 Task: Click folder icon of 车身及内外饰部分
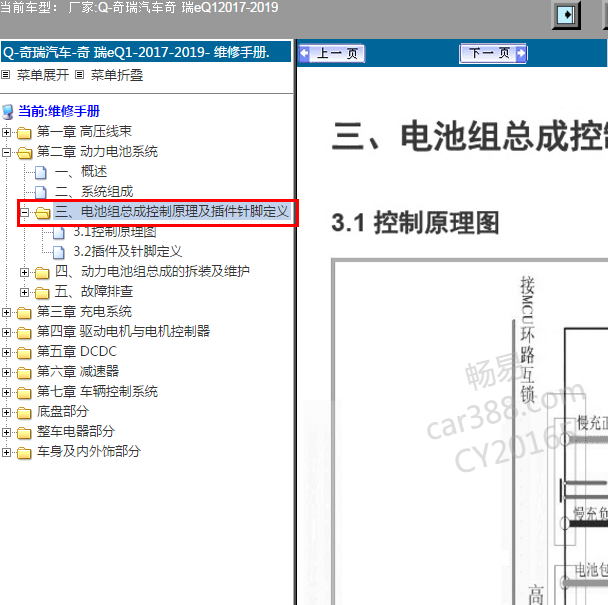point(24,453)
